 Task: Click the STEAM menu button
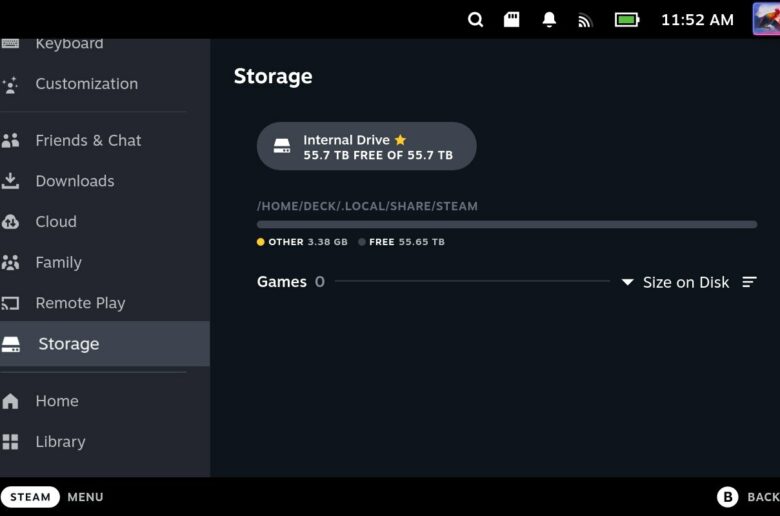coord(30,497)
